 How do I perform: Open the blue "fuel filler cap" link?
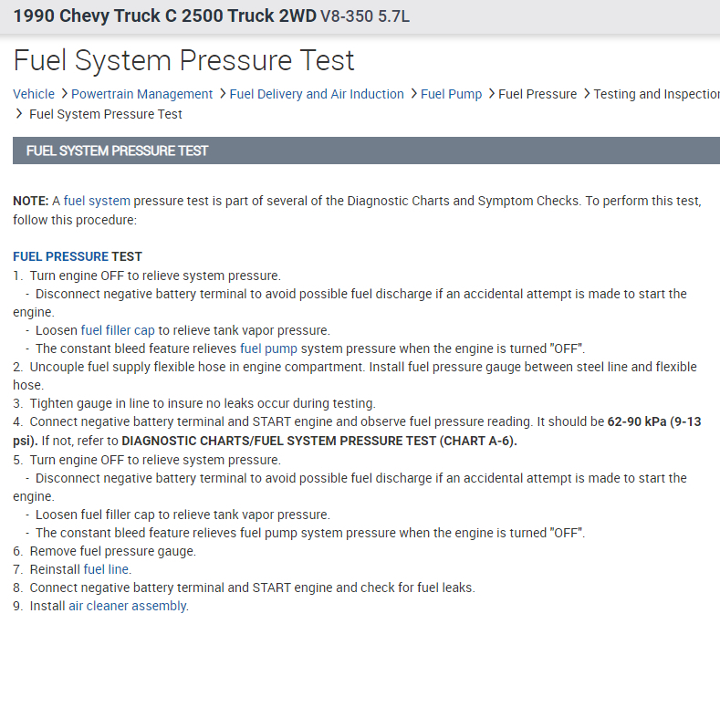tap(118, 330)
